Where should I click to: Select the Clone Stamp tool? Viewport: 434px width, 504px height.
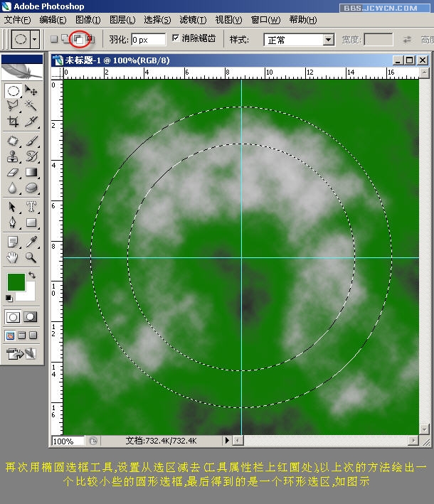(x=13, y=156)
